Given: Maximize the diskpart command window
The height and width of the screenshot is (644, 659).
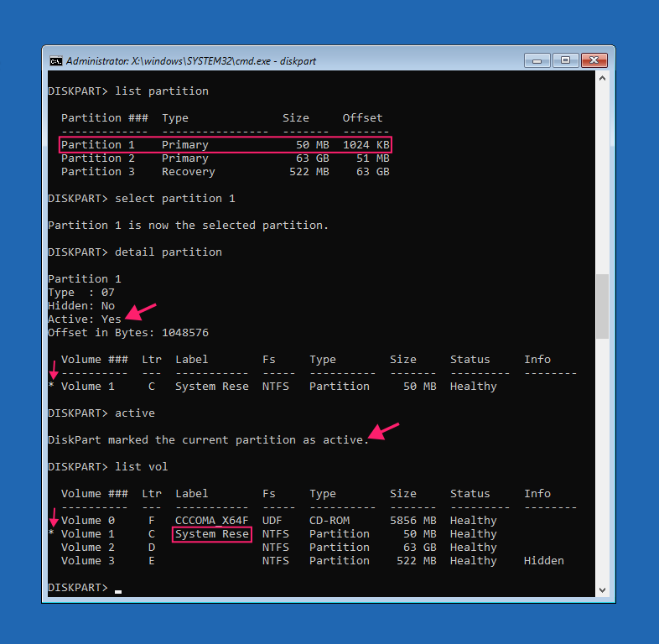Looking at the screenshot, I should [x=565, y=60].
